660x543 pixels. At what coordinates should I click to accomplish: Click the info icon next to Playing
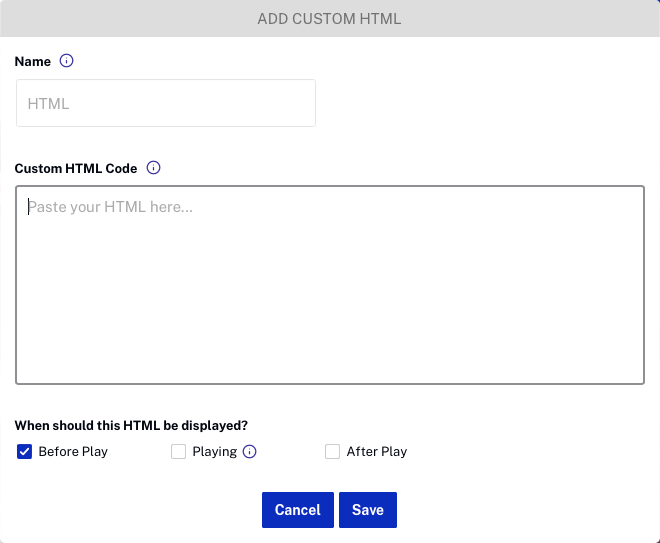(x=250, y=451)
